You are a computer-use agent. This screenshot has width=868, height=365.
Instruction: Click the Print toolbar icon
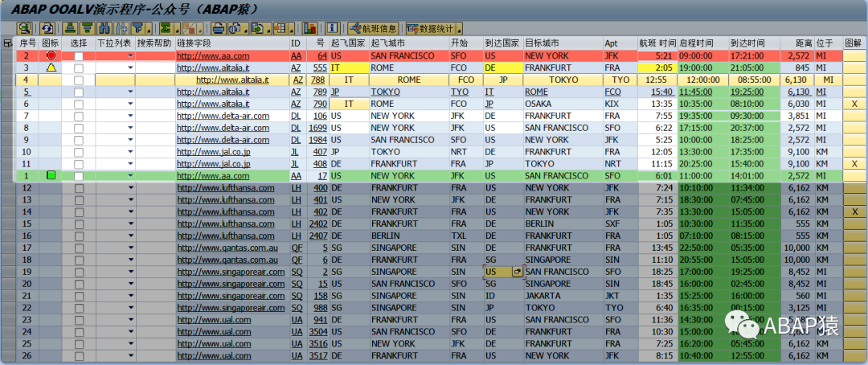pyautogui.click(x=219, y=27)
